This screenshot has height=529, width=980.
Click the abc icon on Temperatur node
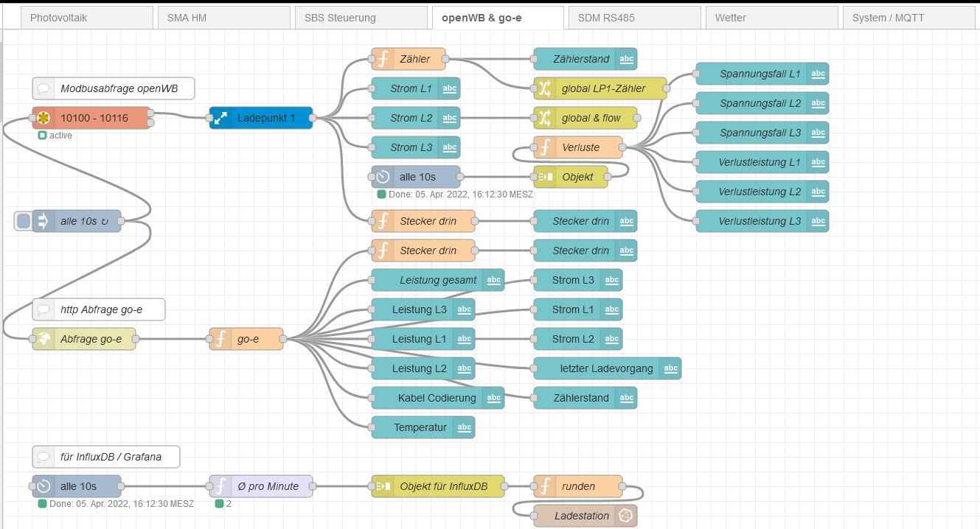coord(464,427)
